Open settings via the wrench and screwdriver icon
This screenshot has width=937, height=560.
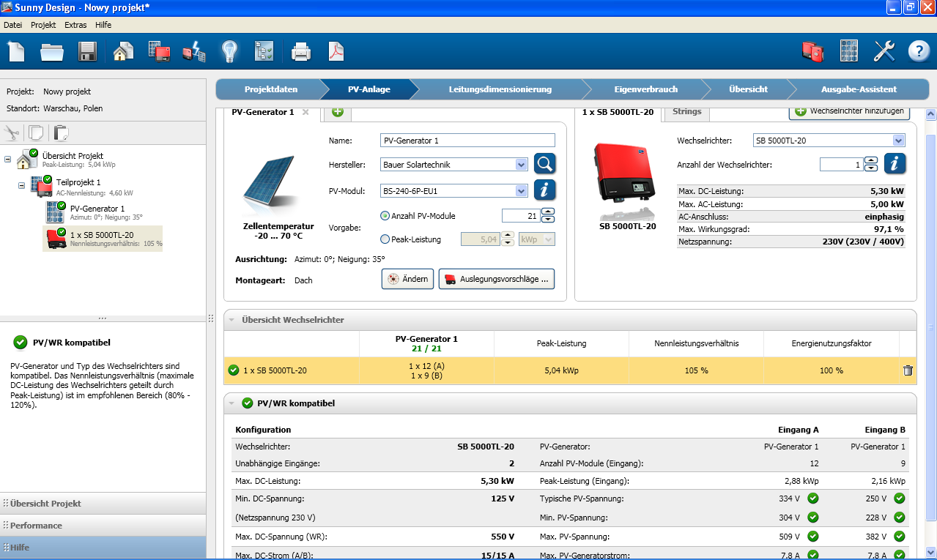[884, 51]
